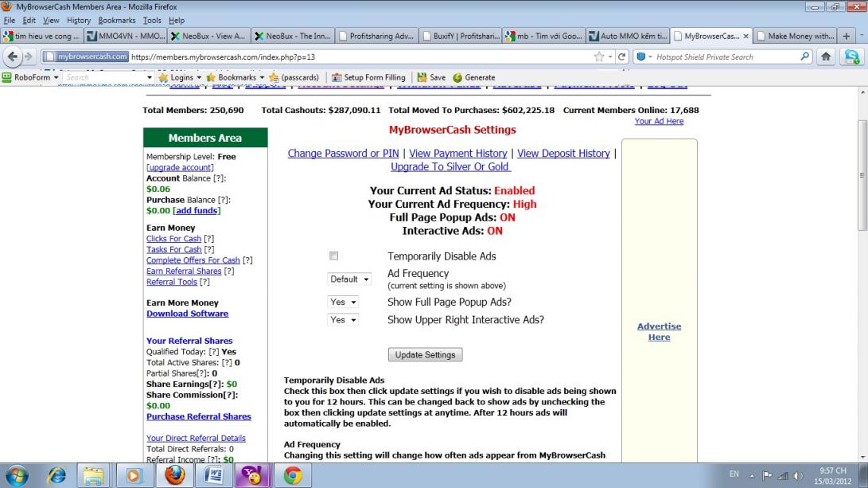Open Internet Explorer from the taskbar
Image resolution: width=868 pixels, height=488 pixels.
pyautogui.click(x=56, y=475)
